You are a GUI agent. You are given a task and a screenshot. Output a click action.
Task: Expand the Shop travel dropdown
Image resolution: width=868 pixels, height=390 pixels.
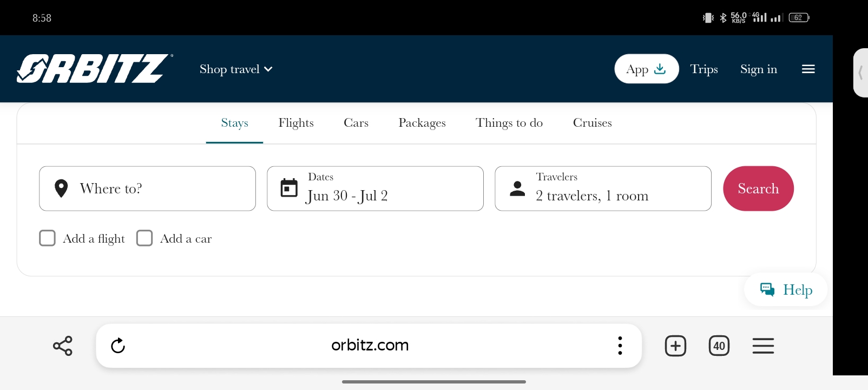pos(236,69)
